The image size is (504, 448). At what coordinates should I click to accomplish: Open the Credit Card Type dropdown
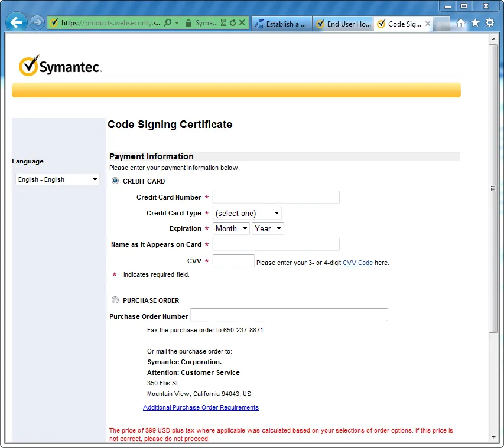coord(247,213)
